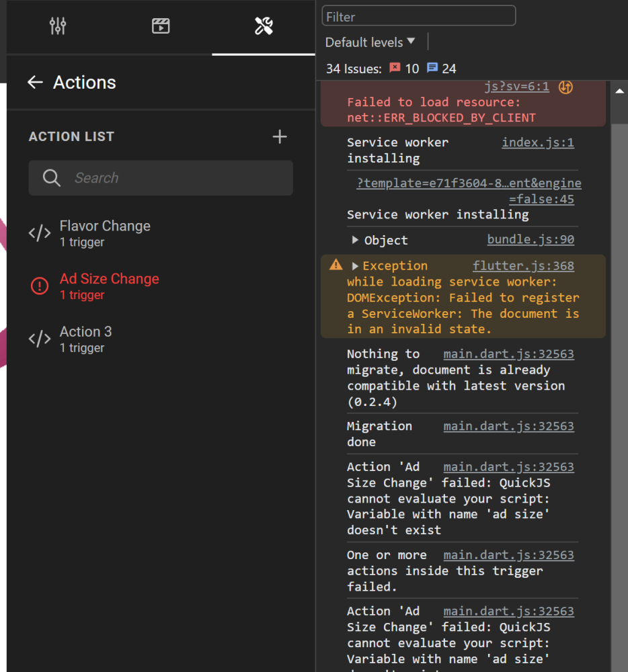Screen dimensions: 628x672
Task: Click the code icon beside Action 3
Action: coord(40,339)
